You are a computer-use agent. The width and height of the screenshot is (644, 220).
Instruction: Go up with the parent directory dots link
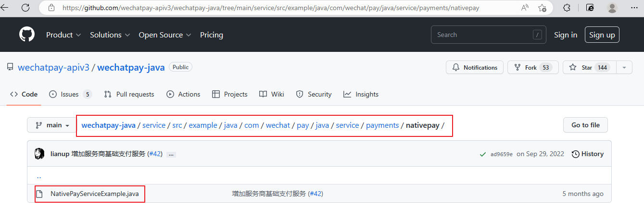click(39, 176)
